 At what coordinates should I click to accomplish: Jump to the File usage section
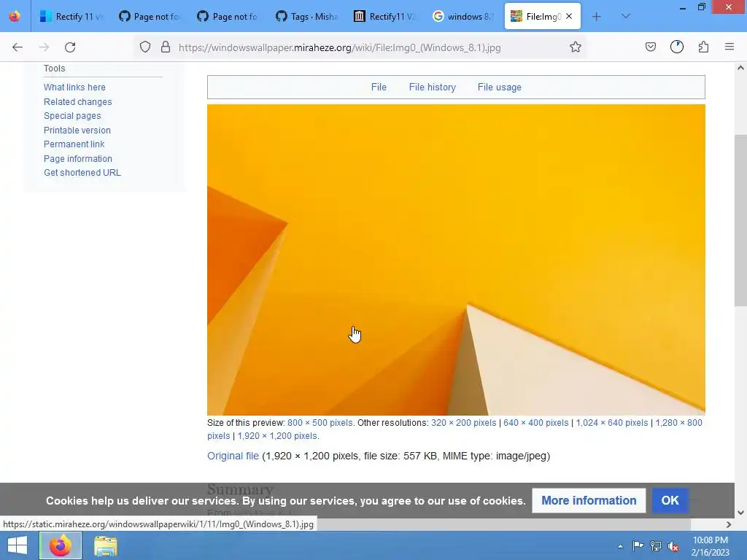point(499,87)
